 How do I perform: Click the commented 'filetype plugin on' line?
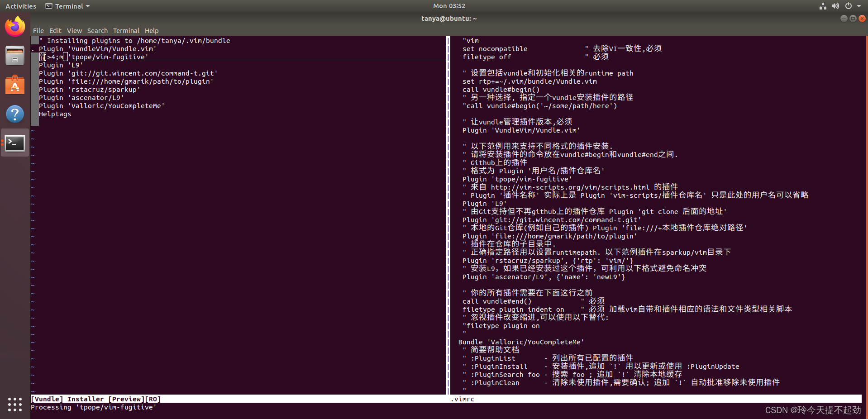tap(501, 326)
